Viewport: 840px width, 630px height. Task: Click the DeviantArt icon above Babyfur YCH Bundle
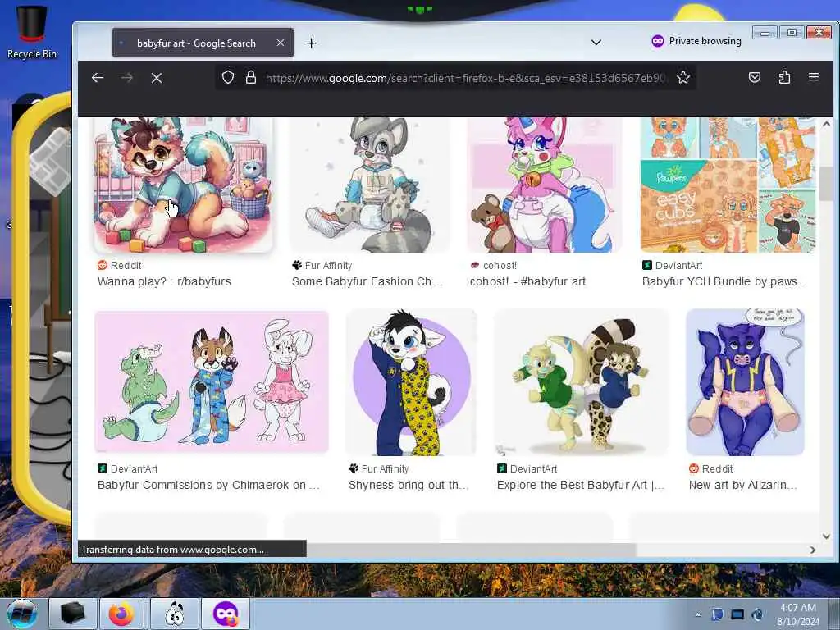coord(646,265)
